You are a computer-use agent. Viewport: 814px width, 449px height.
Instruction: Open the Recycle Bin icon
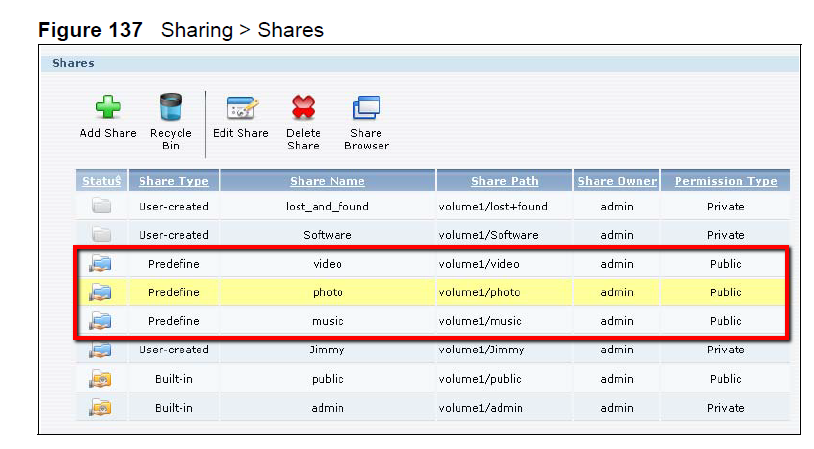(x=171, y=108)
